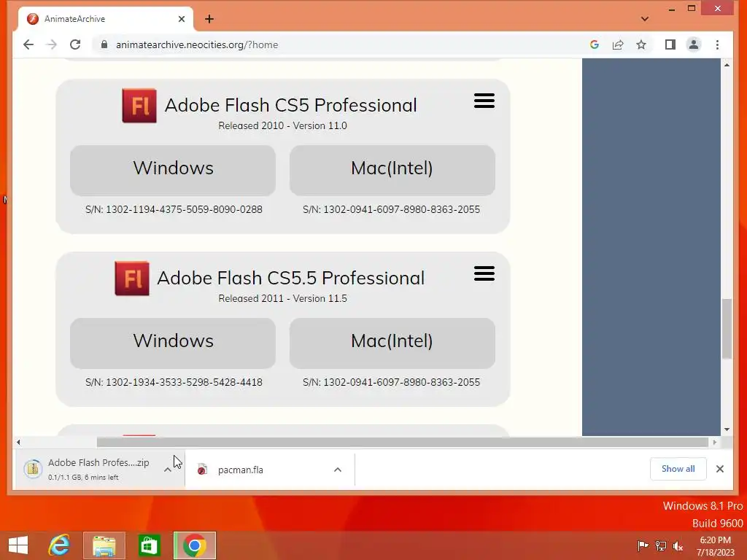Click Flash CS5.5 Professional logo icon
747x560 pixels.
[132, 279]
